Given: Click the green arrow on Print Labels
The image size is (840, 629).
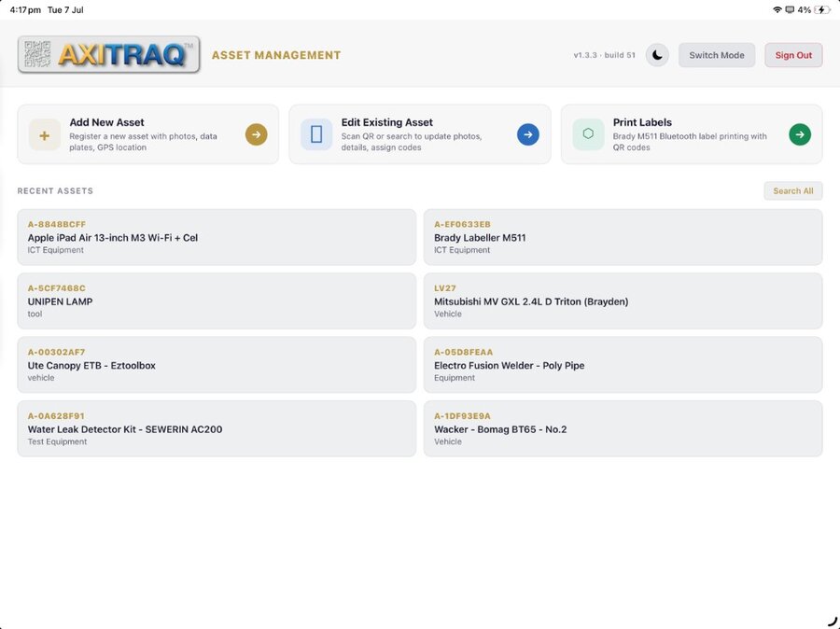Looking at the screenshot, I should [x=799, y=134].
